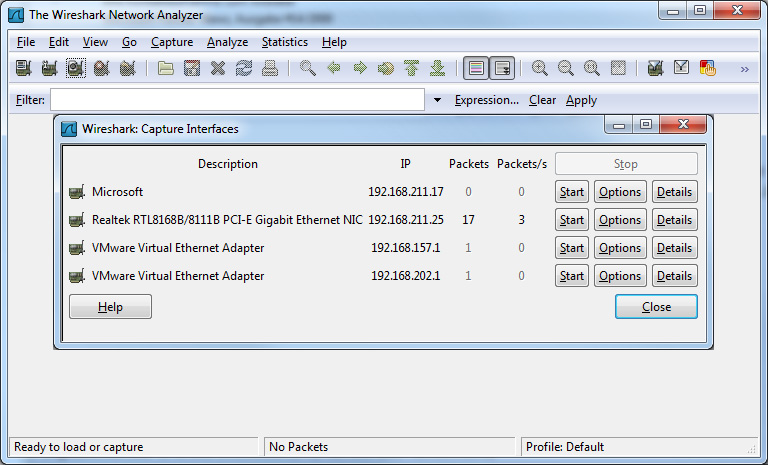
Task: Open the Statistics menu
Action: 285,42
